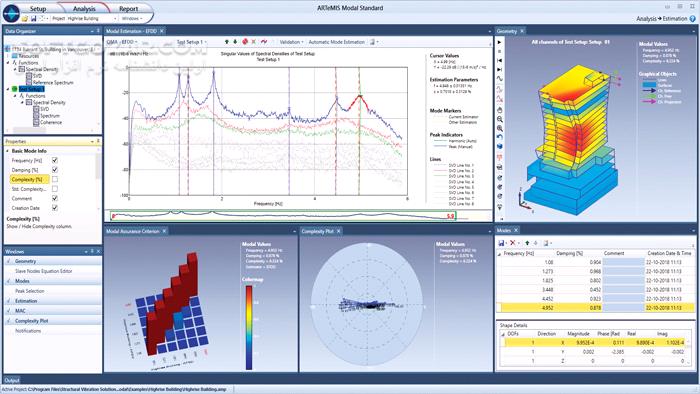Open the Test Setup 1 dropdown
Viewport: 700px width, 394px height.
click(192, 42)
